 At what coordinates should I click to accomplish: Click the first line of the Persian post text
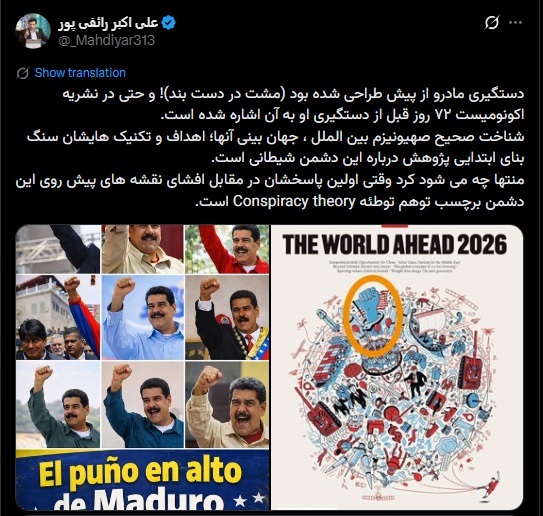click(x=293, y=94)
